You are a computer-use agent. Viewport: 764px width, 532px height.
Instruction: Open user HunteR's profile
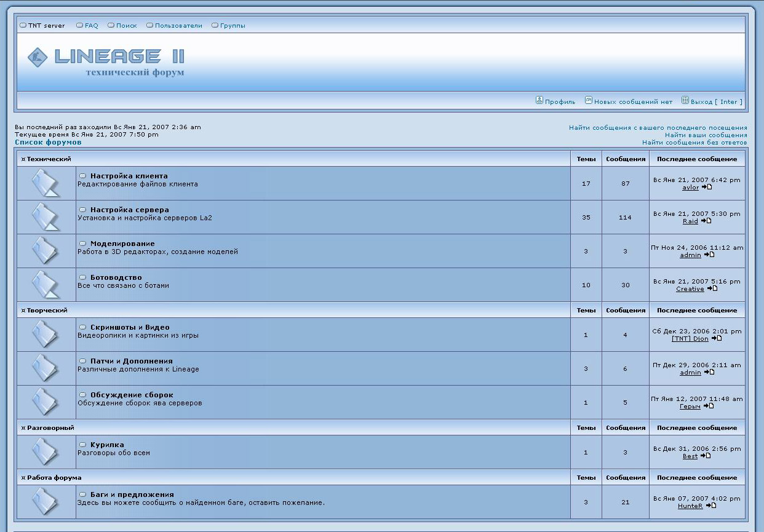(x=690, y=506)
